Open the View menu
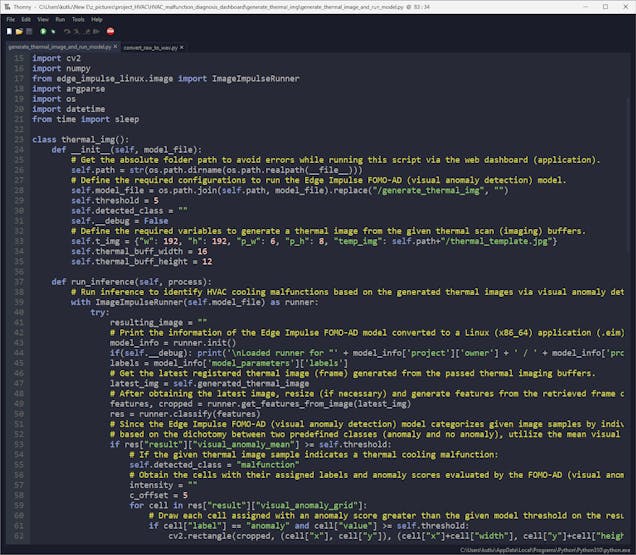Screen dimensions: 636x555 pos(43,19)
